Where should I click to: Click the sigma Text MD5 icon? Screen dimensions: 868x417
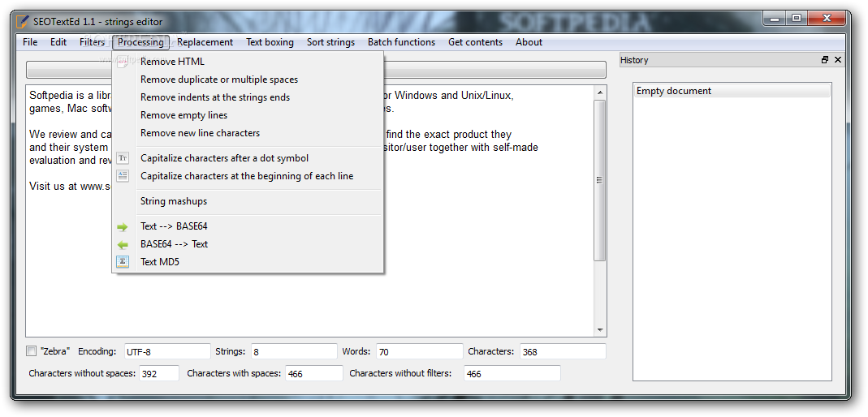click(x=123, y=262)
